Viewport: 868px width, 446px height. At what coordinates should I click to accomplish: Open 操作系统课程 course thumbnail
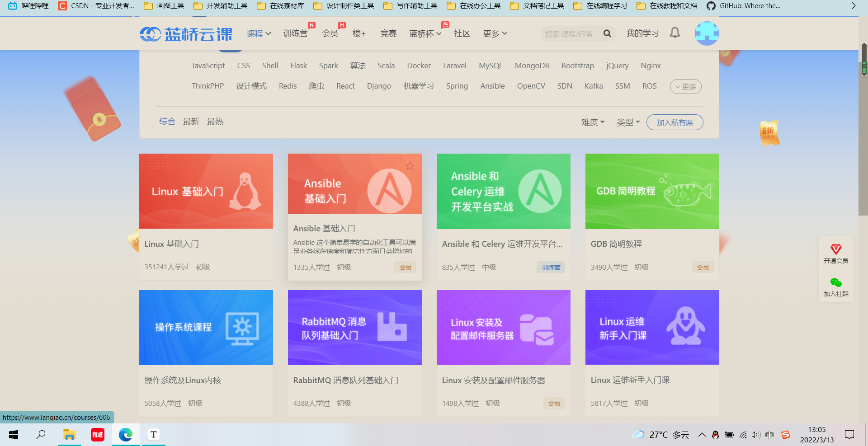click(206, 328)
